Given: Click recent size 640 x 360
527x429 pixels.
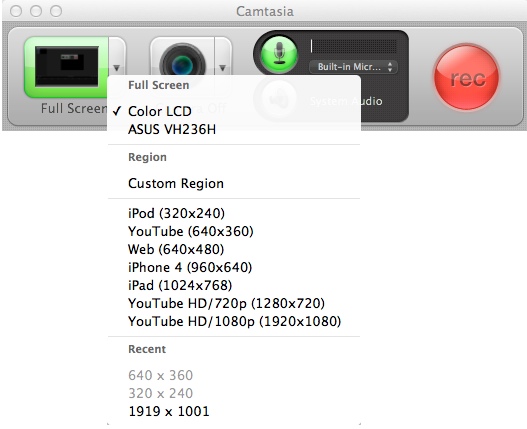Looking at the screenshot, I should [234, 375].
